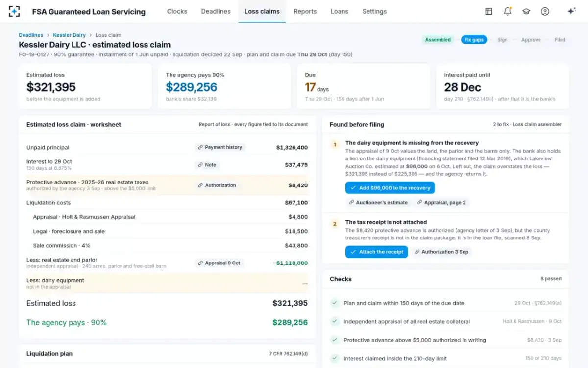Image resolution: width=588 pixels, height=368 pixels.
Task: Click Add $96,000 to the recovery
Action: (390, 188)
